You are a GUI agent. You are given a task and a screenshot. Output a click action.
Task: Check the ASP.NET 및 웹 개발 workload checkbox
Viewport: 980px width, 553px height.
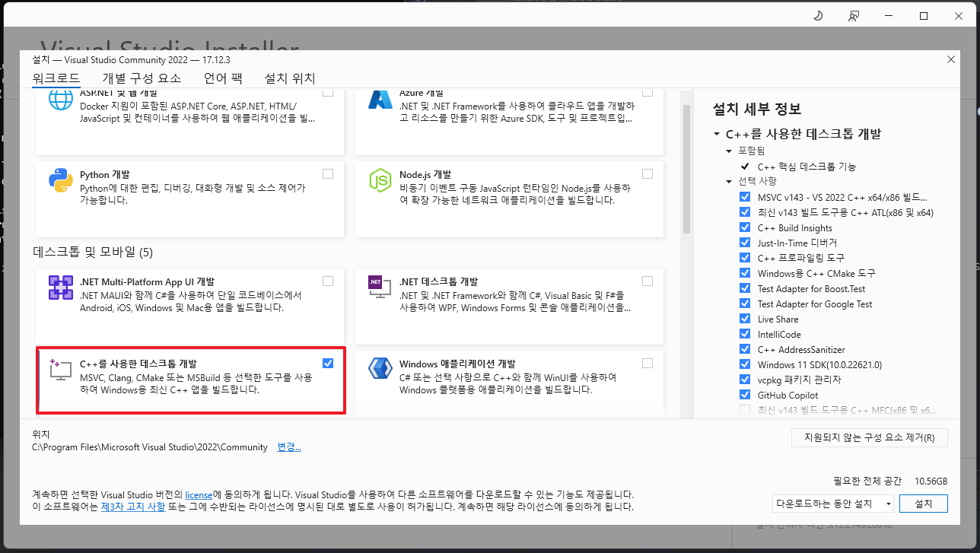click(x=328, y=92)
